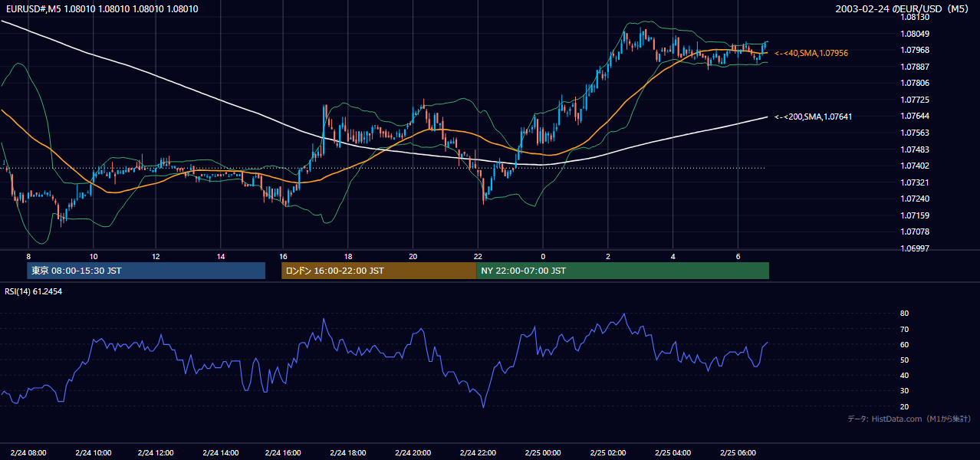Click the 2/24 08:00 date label
The height and width of the screenshot is (460, 980).
[28, 452]
